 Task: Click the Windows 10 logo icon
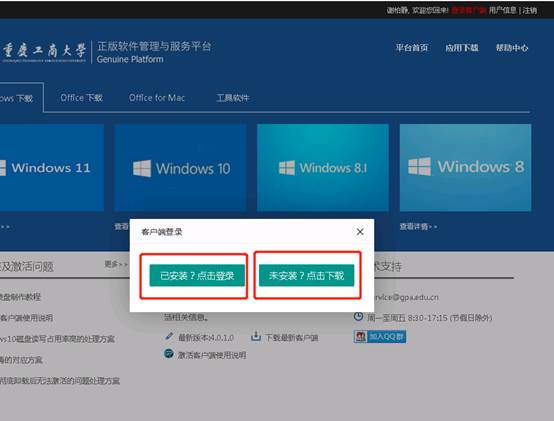click(x=142, y=168)
